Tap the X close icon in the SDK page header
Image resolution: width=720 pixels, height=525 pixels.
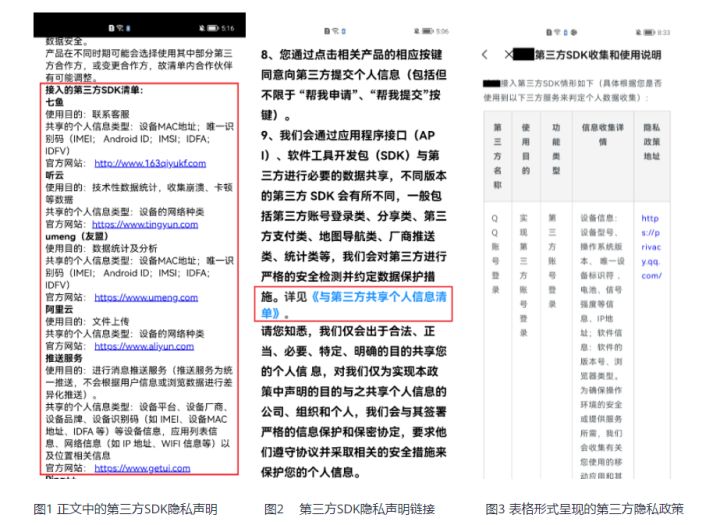coord(508,55)
